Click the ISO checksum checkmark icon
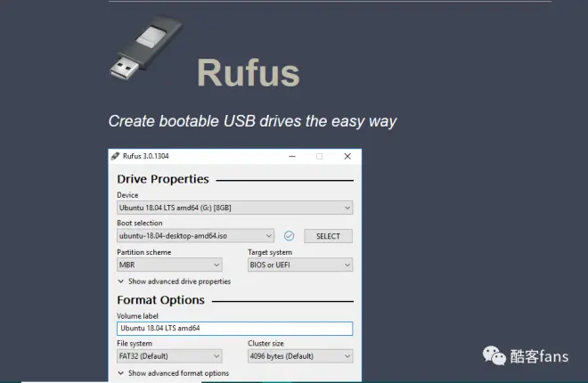The image size is (588, 383). tap(289, 236)
